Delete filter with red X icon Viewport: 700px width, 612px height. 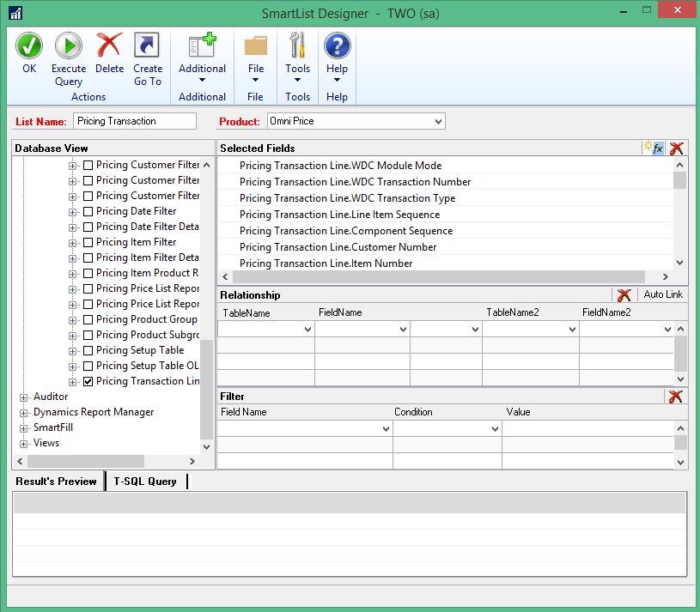tap(675, 396)
